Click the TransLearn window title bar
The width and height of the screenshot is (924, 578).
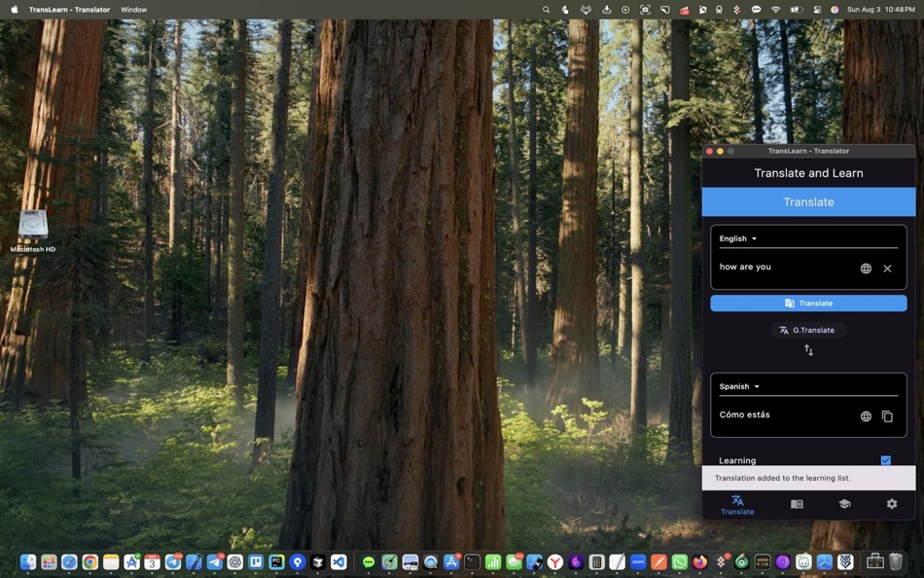click(808, 151)
